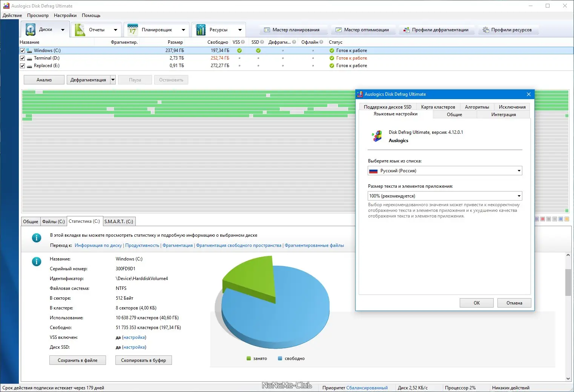Click the ready status icon for Windows (C:)
This screenshot has height=392, width=574.
[x=332, y=51]
